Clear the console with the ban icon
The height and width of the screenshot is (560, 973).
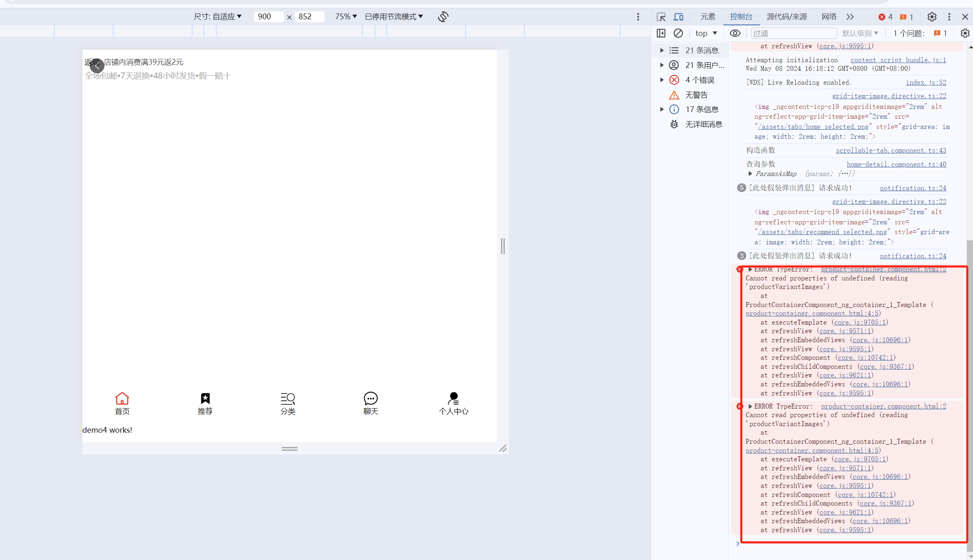pos(678,33)
